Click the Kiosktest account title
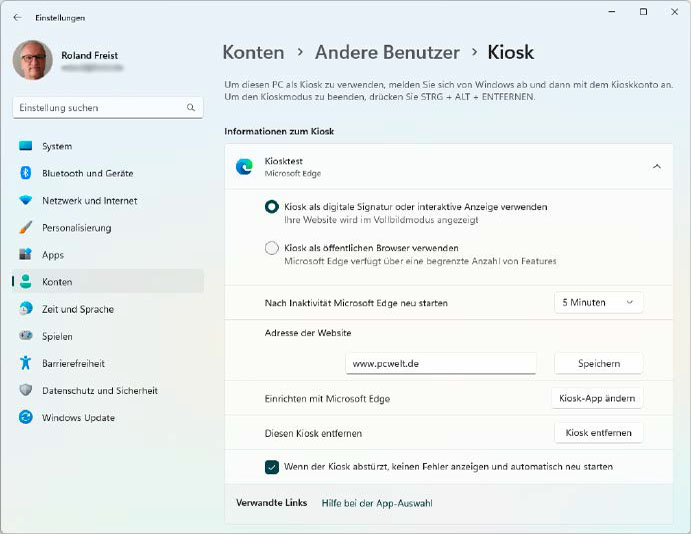Viewport: 691px width, 534px height. click(x=283, y=161)
